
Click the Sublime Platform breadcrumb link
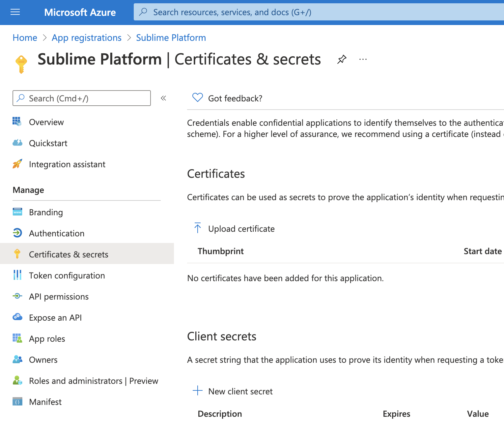point(171,38)
